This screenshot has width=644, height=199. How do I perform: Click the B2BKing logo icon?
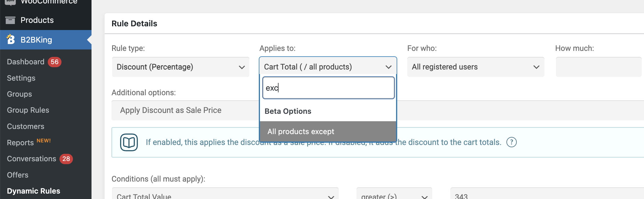click(x=11, y=39)
